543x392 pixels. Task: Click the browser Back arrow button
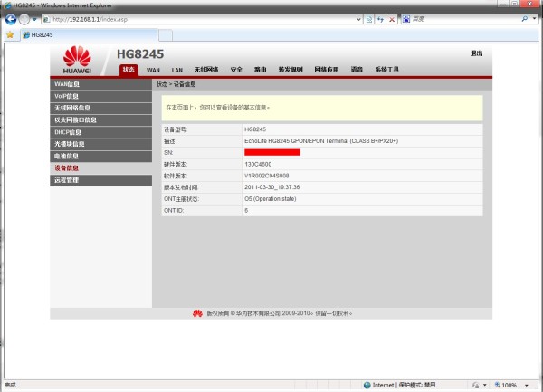(10, 19)
